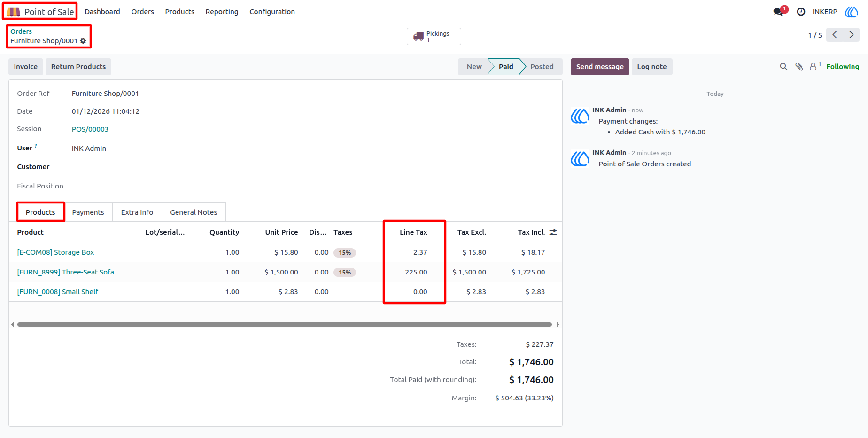Go to next order record arrow
Viewport: 868px width, 438px height.
click(852, 35)
